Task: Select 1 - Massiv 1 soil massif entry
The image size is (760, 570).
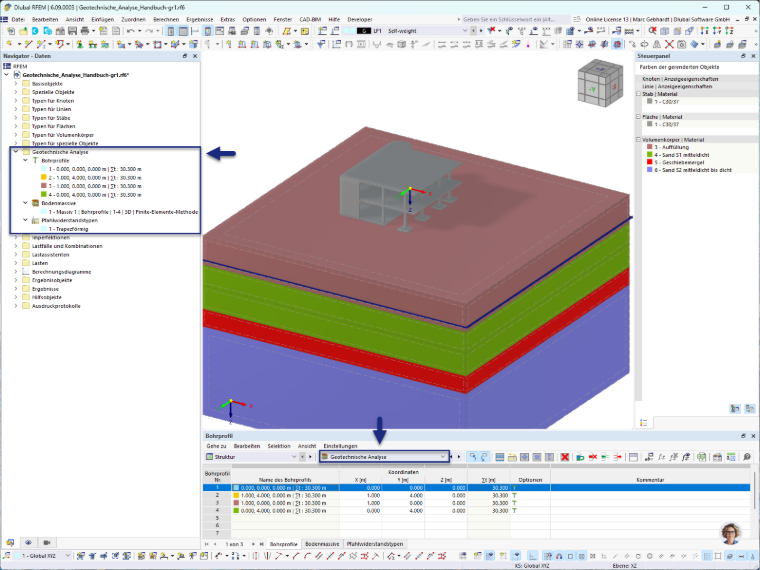Action: (123, 212)
